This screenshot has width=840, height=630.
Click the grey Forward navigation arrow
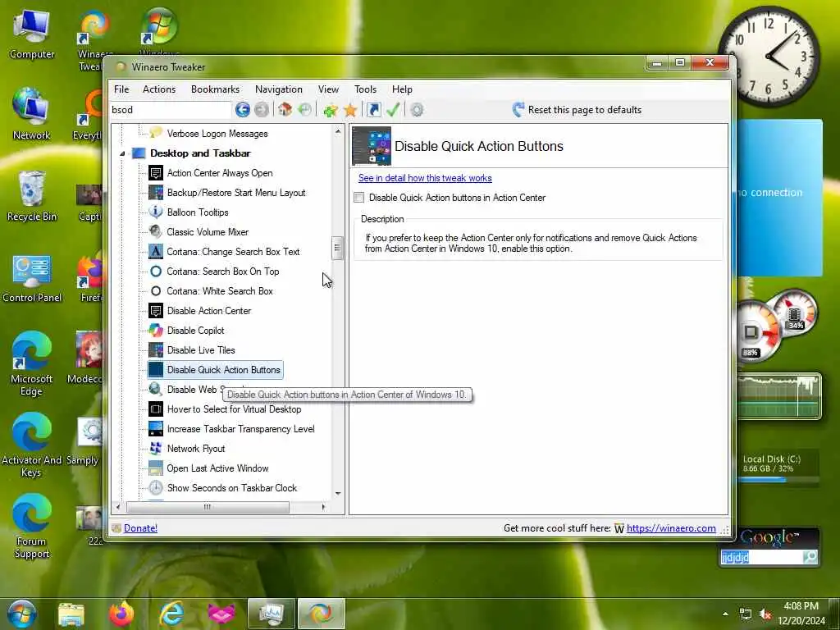click(262, 110)
